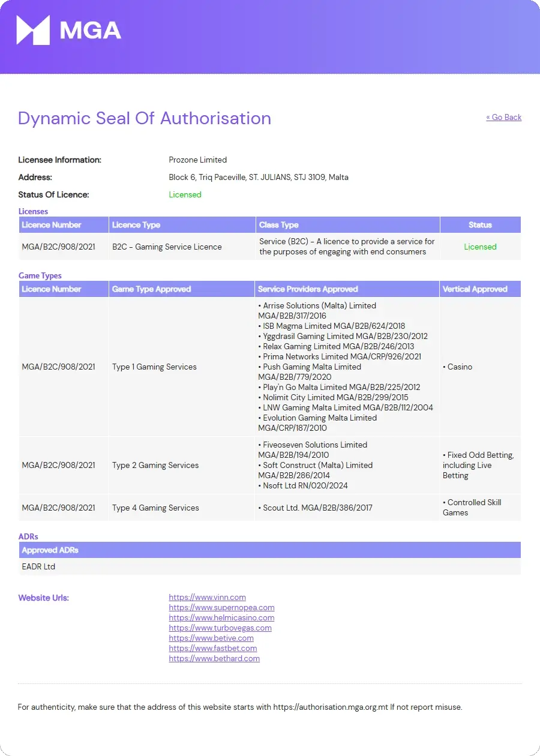Image resolution: width=540 pixels, height=756 pixels.
Task: Click the MGA logo in the header
Action: [68, 30]
